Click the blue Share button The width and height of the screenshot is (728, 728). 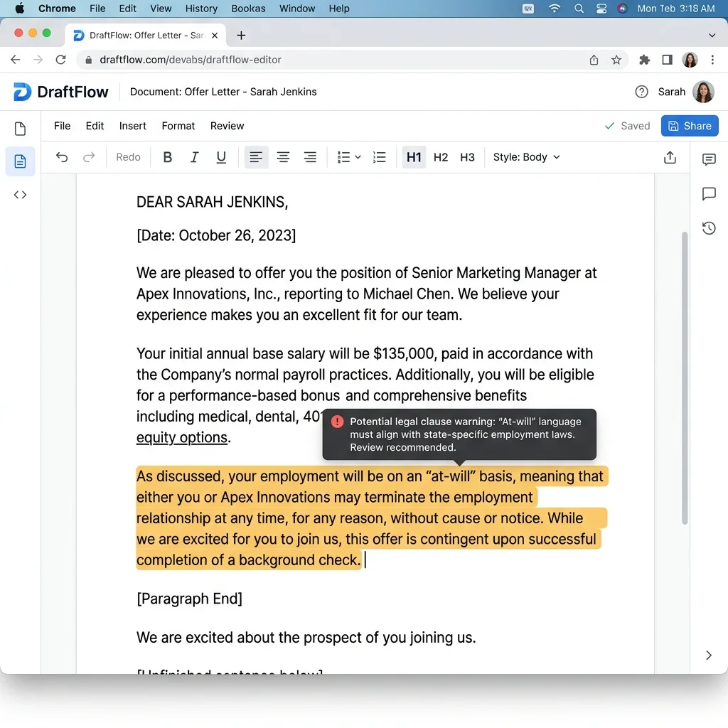coord(690,126)
